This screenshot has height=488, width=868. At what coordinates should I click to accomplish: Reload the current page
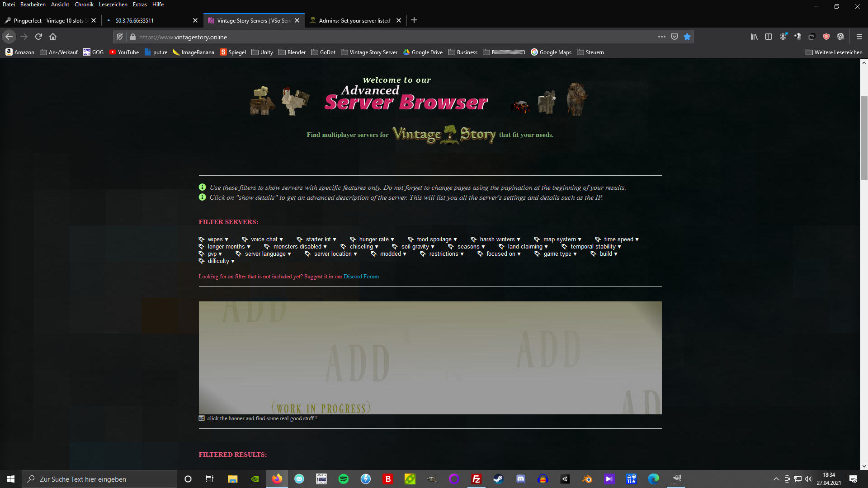click(x=38, y=37)
